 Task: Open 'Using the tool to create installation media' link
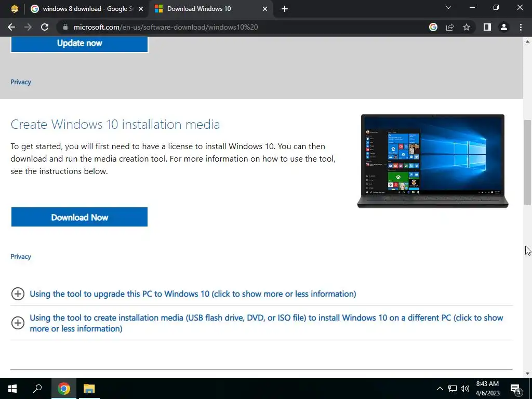(267, 323)
